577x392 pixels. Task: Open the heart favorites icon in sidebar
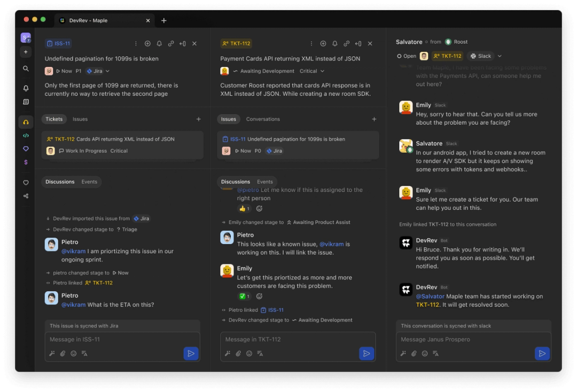pyautogui.click(x=26, y=183)
